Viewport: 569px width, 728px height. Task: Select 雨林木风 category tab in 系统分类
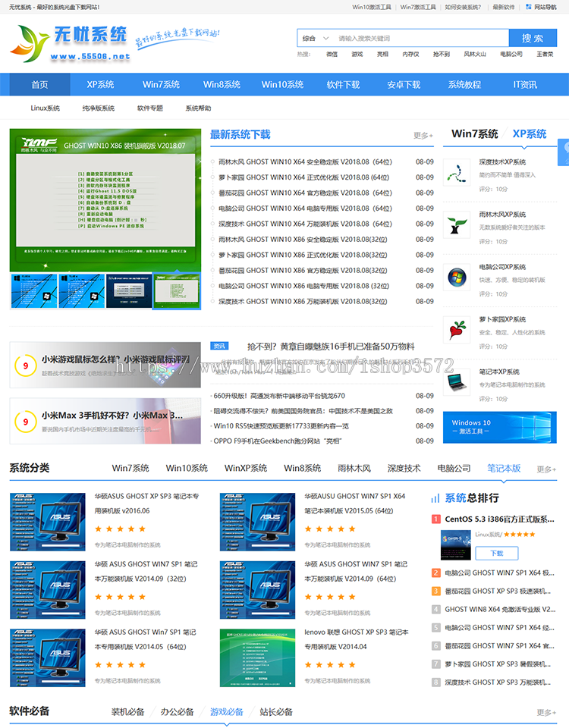[x=354, y=468]
